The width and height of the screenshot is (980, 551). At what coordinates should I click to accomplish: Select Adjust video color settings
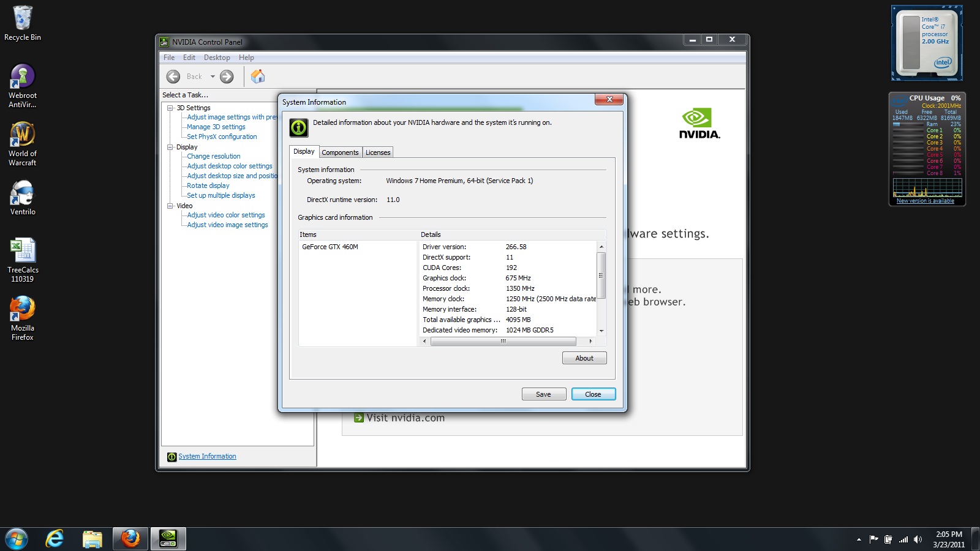226,215
